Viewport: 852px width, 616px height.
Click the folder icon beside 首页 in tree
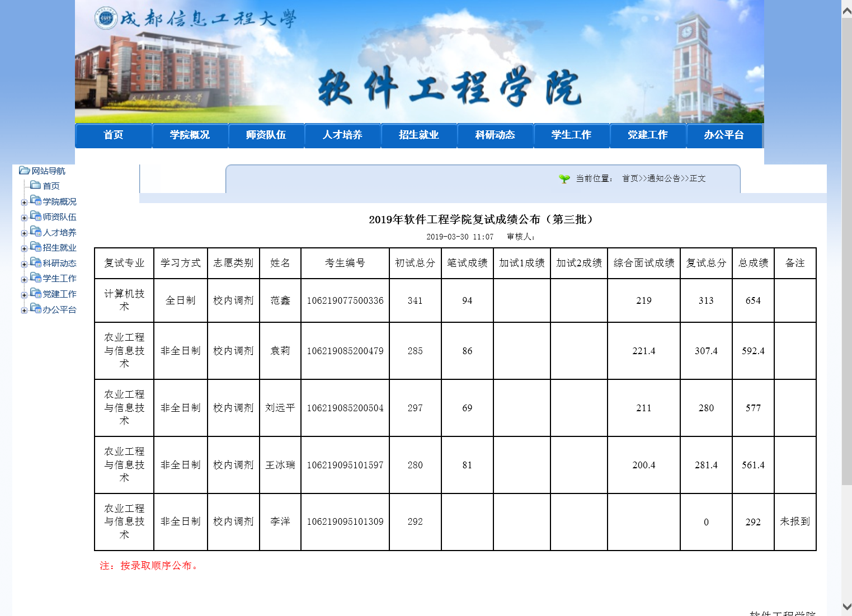click(x=35, y=185)
